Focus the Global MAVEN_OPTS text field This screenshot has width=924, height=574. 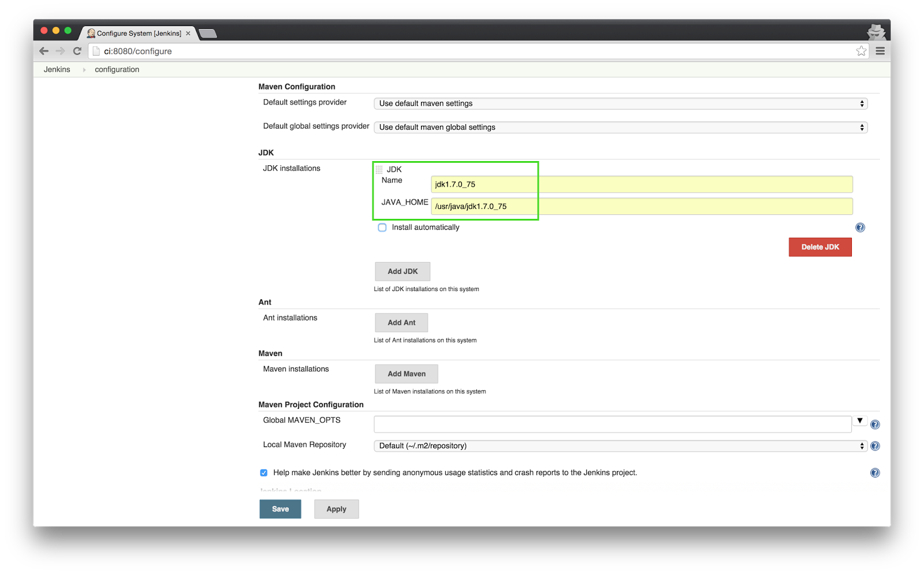(x=612, y=424)
